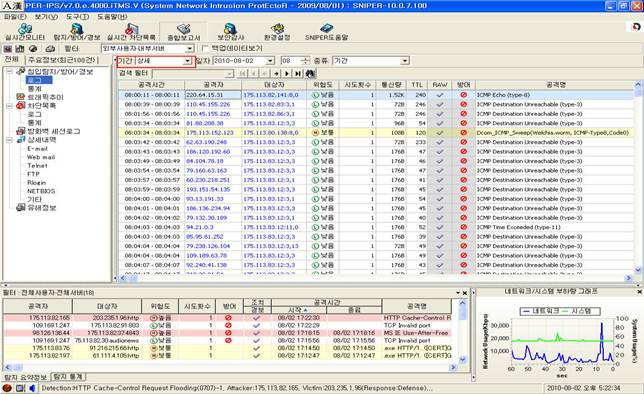Enable the 백업데이터보기 checkbox
This screenshot has width=644, height=394.
coord(205,48)
